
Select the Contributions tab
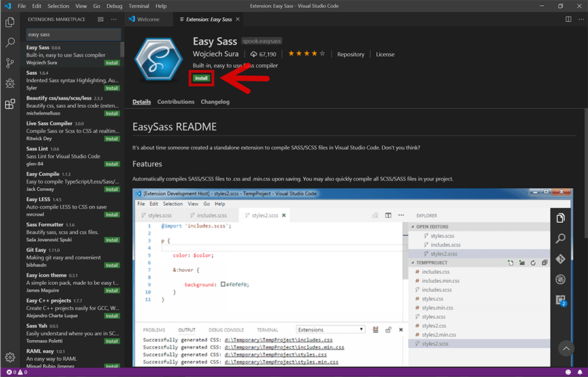176,102
